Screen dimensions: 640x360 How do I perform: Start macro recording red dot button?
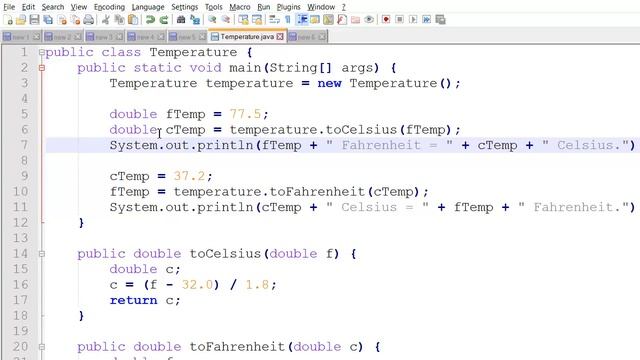click(386, 20)
